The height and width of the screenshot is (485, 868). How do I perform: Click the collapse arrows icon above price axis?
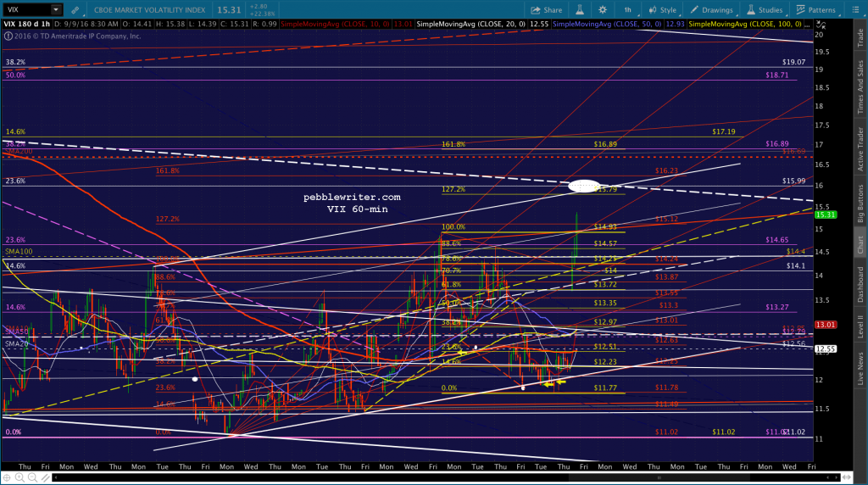point(821,25)
